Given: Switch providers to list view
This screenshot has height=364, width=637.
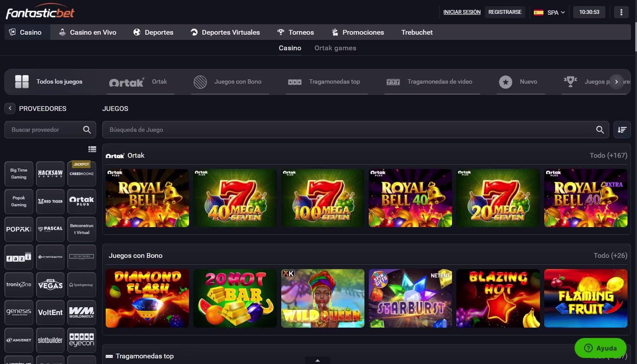Looking at the screenshot, I should (x=92, y=149).
